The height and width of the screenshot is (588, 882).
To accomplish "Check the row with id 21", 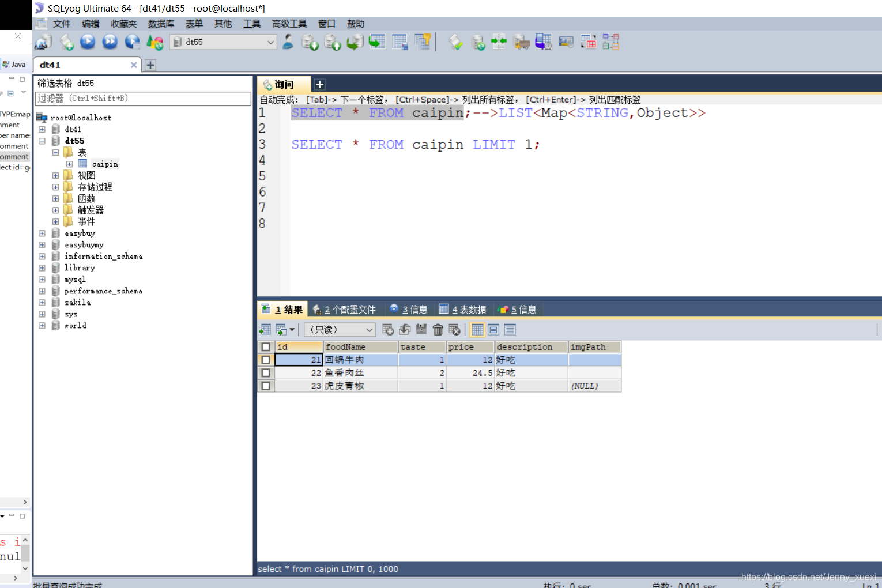I will (266, 360).
